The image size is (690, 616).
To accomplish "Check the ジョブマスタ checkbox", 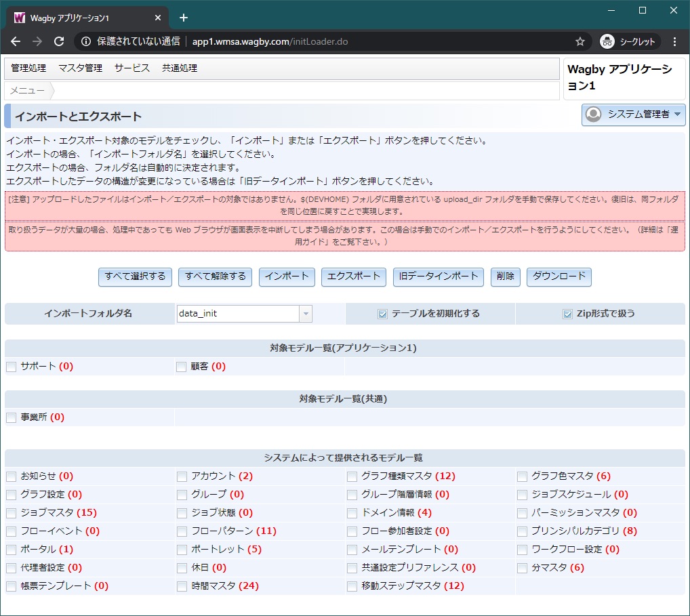I will [11, 513].
